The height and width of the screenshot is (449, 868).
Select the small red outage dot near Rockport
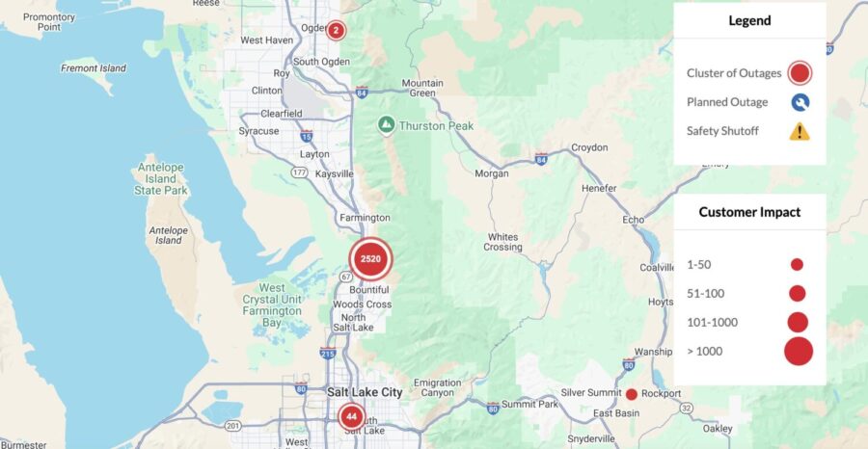[x=631, y=394]
